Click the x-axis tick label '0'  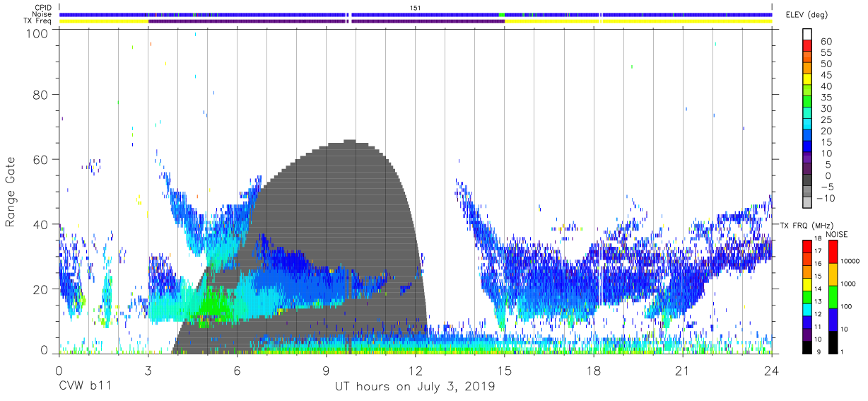pyautogui.click(x=59, y=371)
